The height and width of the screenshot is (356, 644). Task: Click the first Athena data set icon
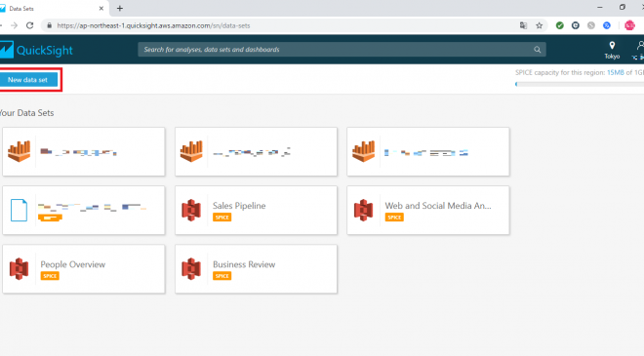coord(19,151)
